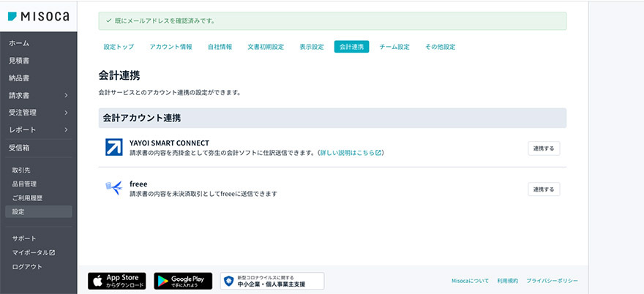The width and height of the screenshot is (644, 294).
Task: Click the freee bird logo icon
Action: tap(113, 188)
